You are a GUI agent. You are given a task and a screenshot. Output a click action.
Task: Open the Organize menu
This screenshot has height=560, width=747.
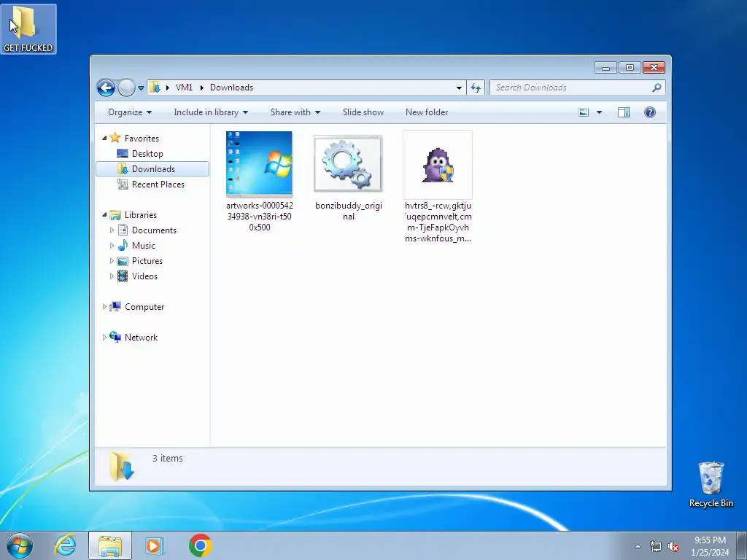pos(130,112)
